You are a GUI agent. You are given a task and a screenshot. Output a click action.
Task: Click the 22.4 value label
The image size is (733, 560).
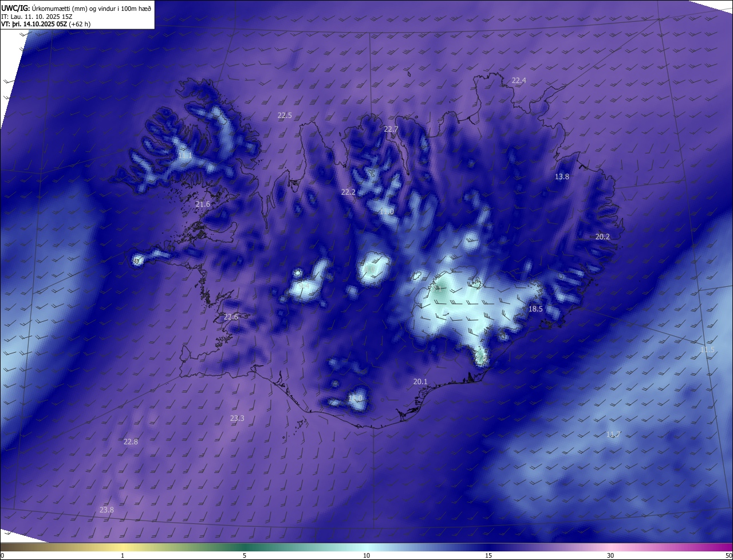point(519,81)
